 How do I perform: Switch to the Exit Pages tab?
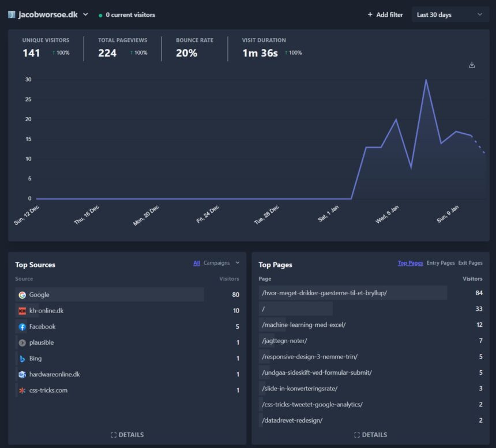[470, 263]
